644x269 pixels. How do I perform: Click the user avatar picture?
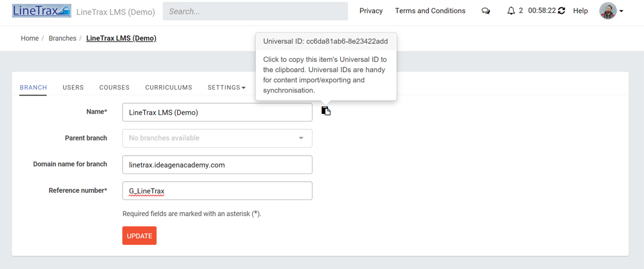click(608, 11)
